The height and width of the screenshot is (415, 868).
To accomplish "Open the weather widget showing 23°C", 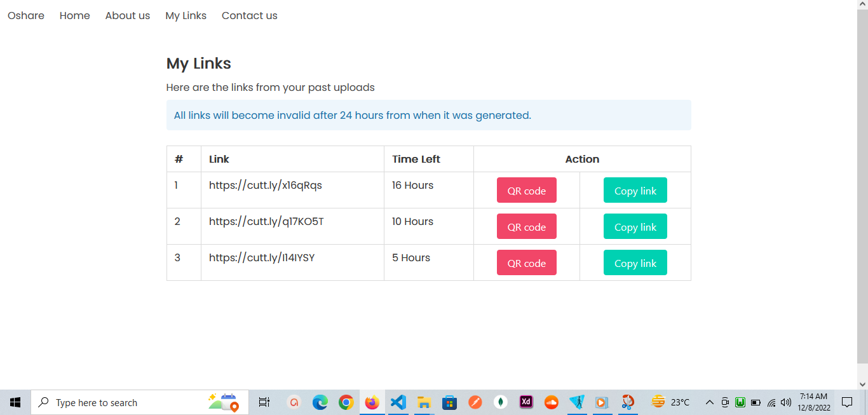I will (x=671, y=402).
